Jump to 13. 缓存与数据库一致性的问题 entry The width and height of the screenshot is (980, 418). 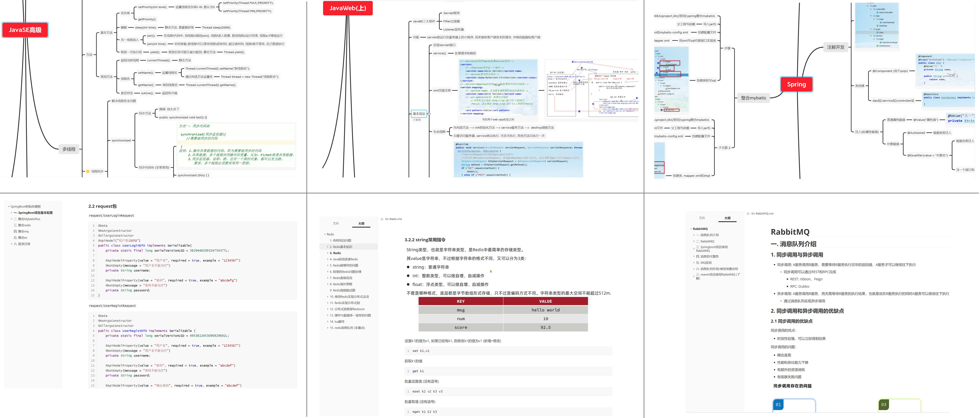tap(350, 315)
